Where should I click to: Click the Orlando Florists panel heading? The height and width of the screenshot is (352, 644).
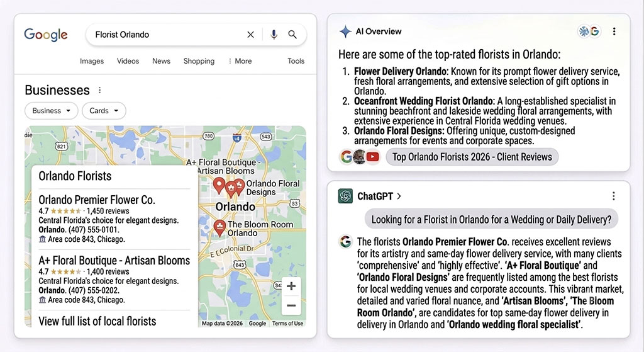tap(75, 176)
